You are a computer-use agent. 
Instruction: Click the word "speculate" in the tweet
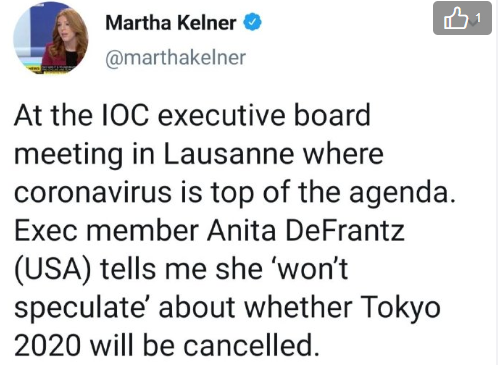pyautogui.click(x=78, y=310)
